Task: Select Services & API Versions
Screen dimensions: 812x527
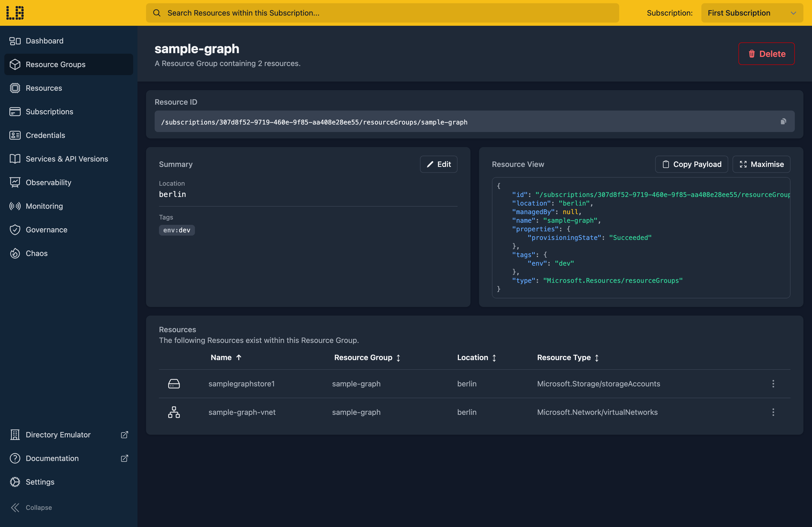Action: [x=68, y=159]
